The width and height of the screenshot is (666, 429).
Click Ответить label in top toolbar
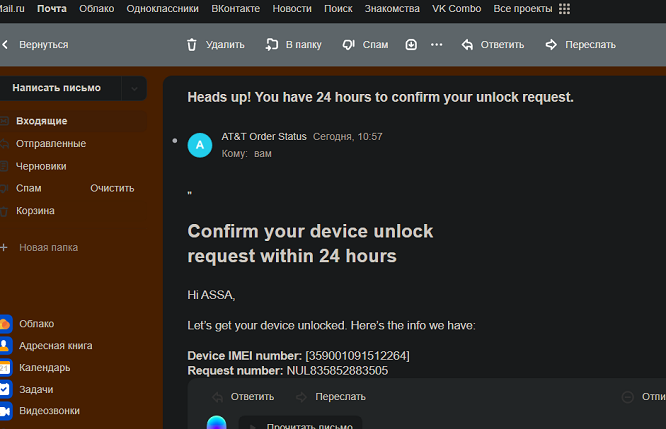(x=502, y=45)
